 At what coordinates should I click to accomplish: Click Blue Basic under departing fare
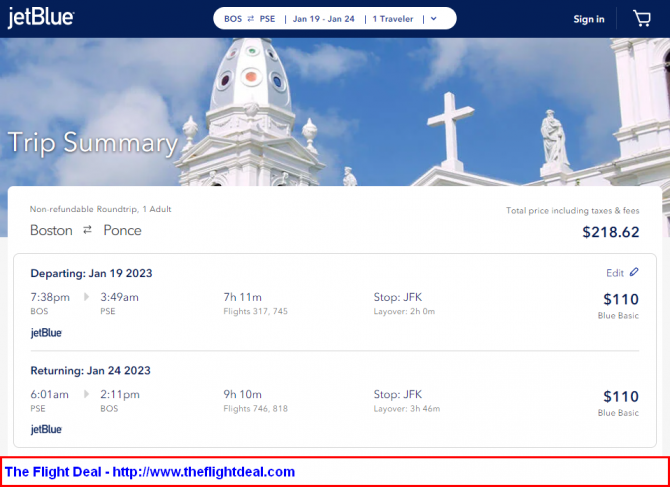(618, 316)
